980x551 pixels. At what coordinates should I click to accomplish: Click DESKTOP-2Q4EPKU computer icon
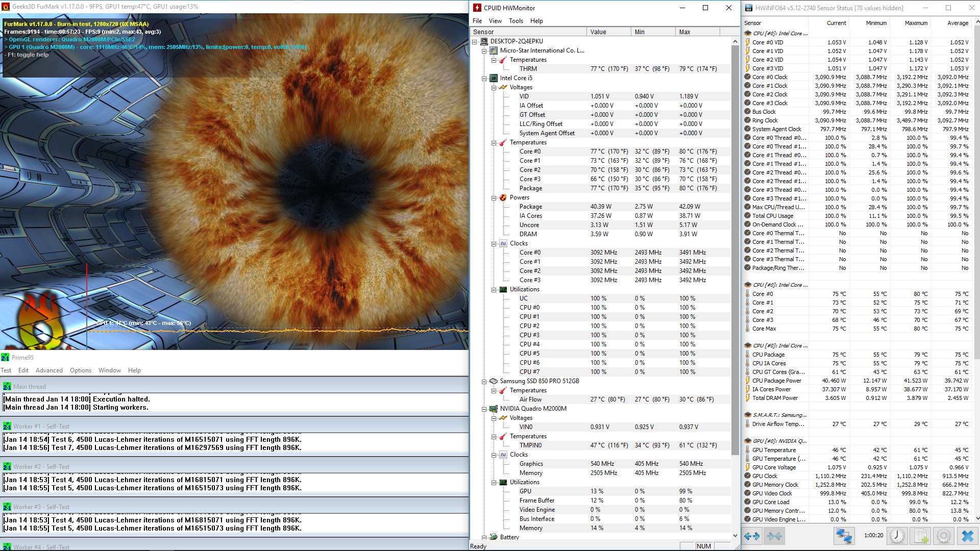pyautogui.click(x=484, y=41)
